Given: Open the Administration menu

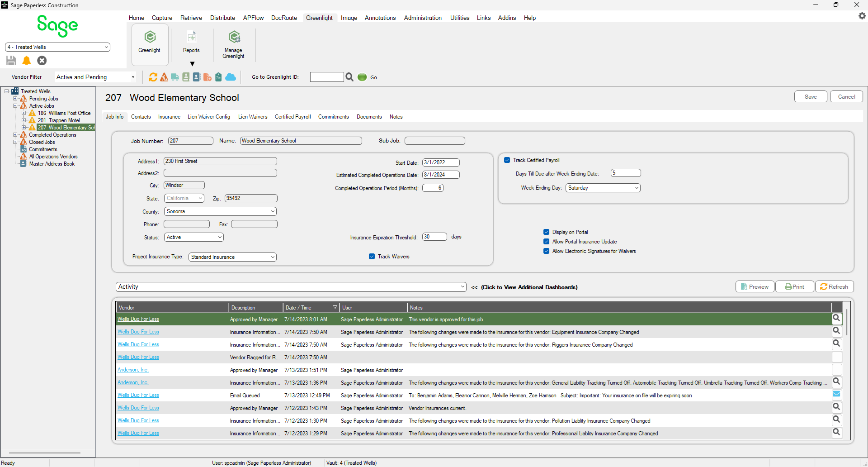Looking at the screenshot, I should point(423,18).
